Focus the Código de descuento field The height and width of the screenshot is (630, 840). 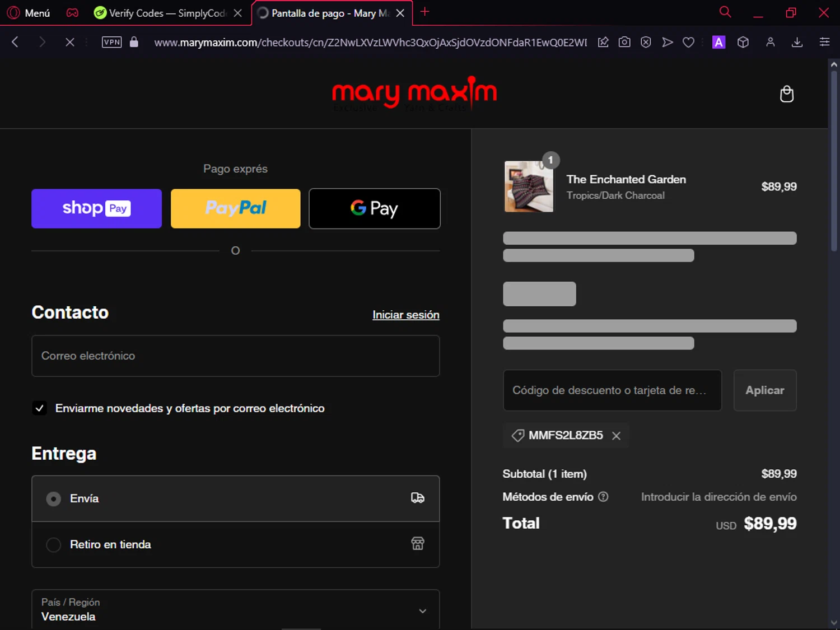pyautogui.click(x=612, y=390)
